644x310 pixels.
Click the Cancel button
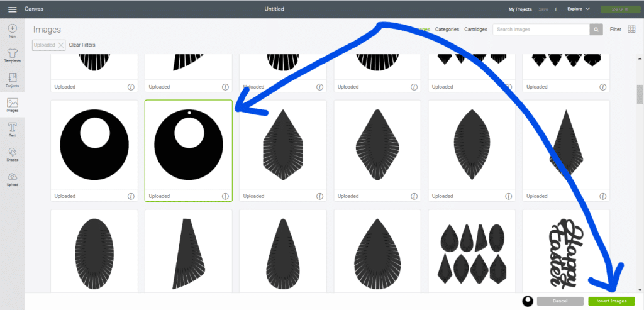(560, 301)
